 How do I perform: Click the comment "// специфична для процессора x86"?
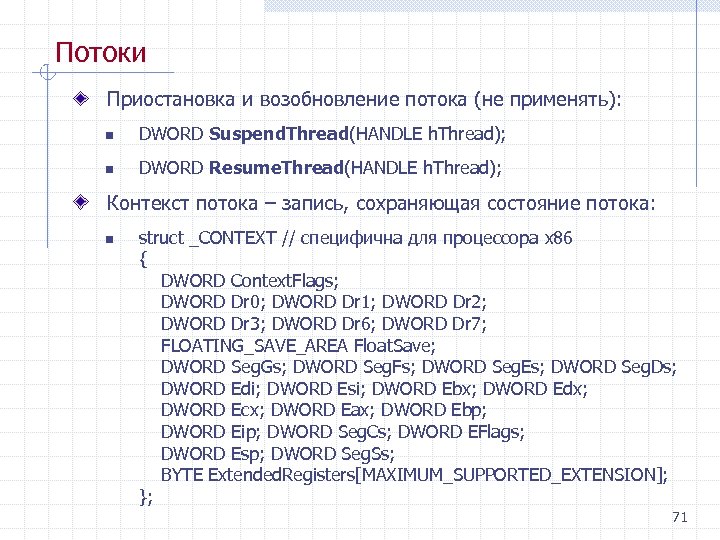click(x=428, y=238)
